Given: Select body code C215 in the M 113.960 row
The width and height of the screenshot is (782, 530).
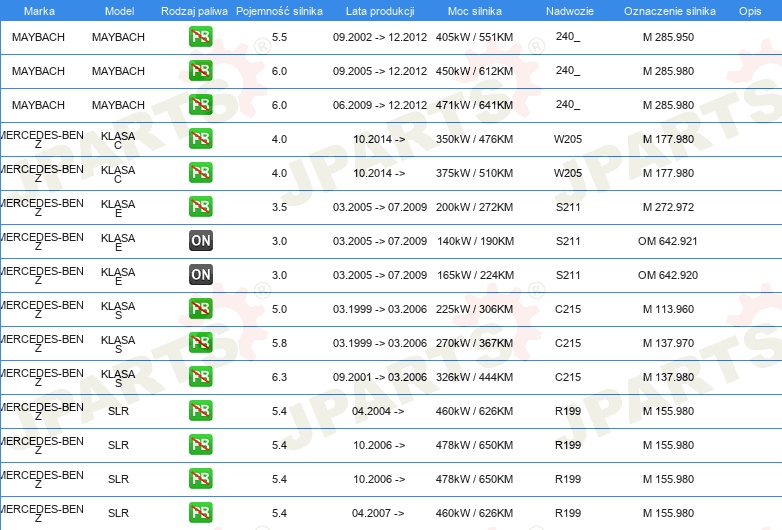Looking at the screenshot, I should point(568,309).
